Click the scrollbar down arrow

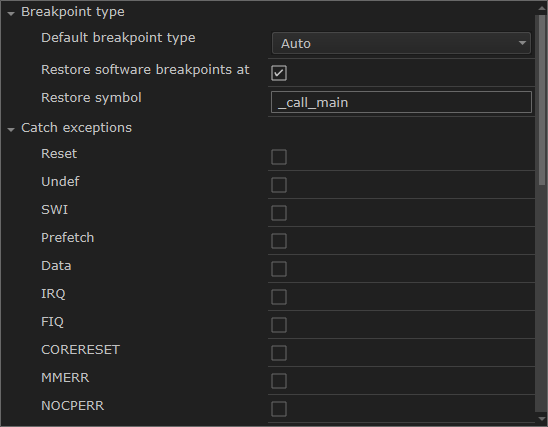[x=542, y=419]
